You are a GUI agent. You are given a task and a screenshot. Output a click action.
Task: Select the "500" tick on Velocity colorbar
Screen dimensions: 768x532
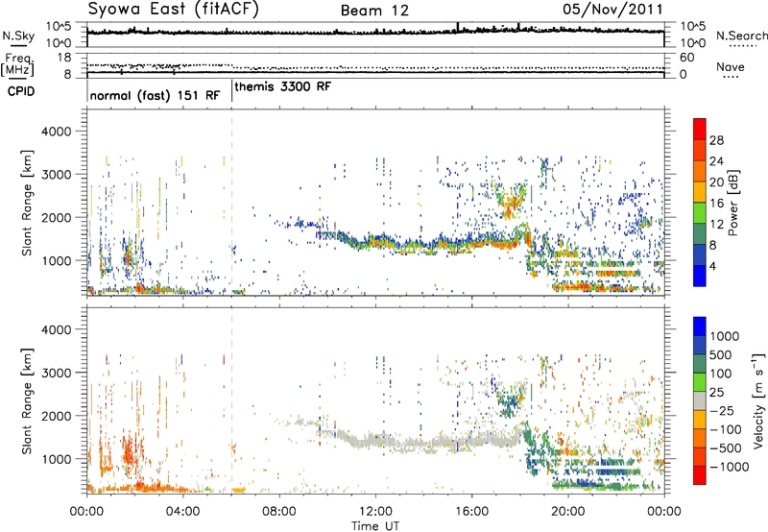click(x=721, y=354)
